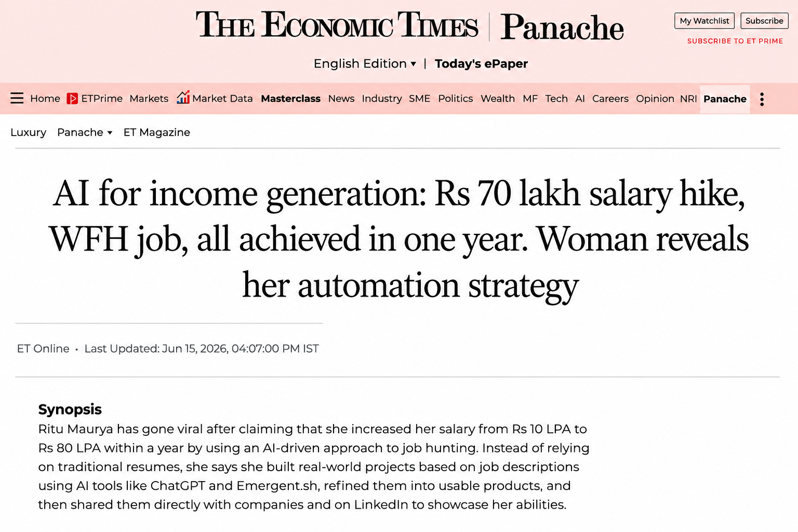Go to the Markets section
Screen dimensions: 798x532
149,99
